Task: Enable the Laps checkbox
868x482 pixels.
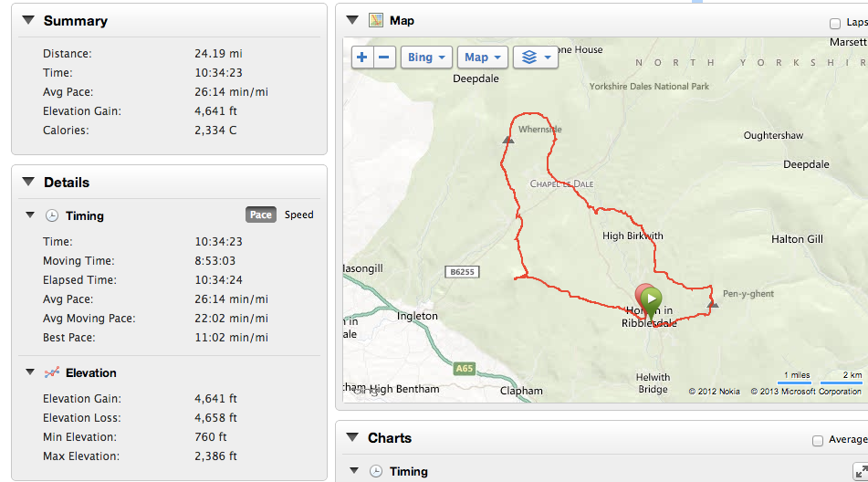Action: click(x=835, y=23)
